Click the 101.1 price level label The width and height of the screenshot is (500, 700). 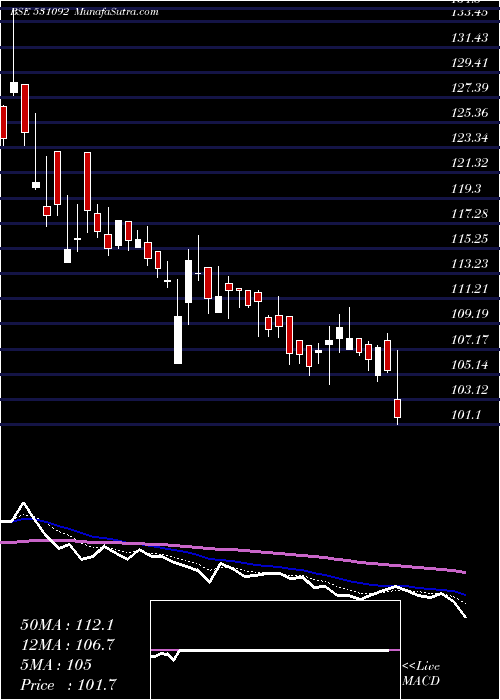click(x=467, y=415)
